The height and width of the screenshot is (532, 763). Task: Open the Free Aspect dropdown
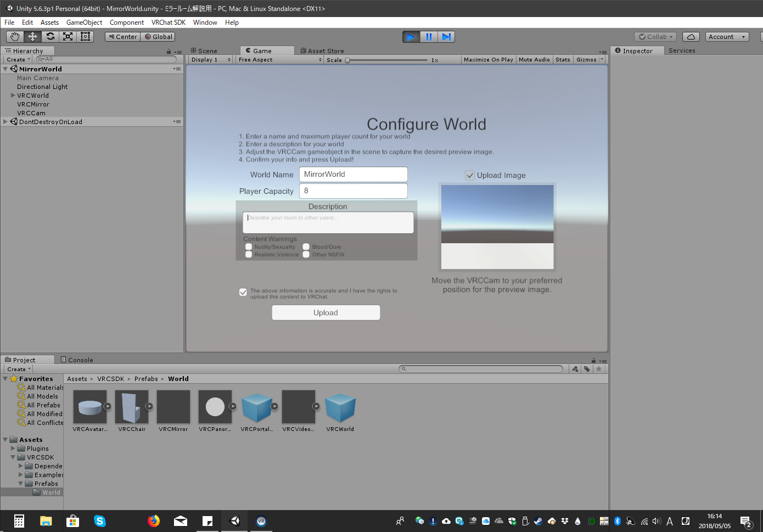280,59
